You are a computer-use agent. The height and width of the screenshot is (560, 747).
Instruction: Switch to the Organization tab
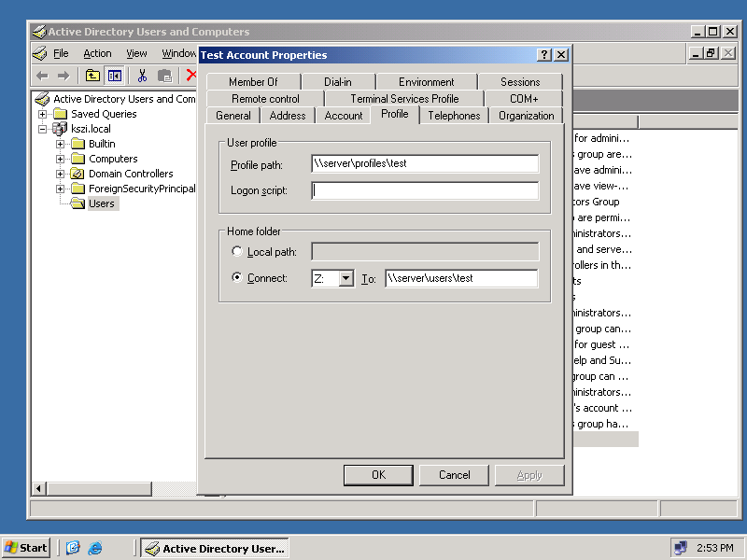click(526, 116)
